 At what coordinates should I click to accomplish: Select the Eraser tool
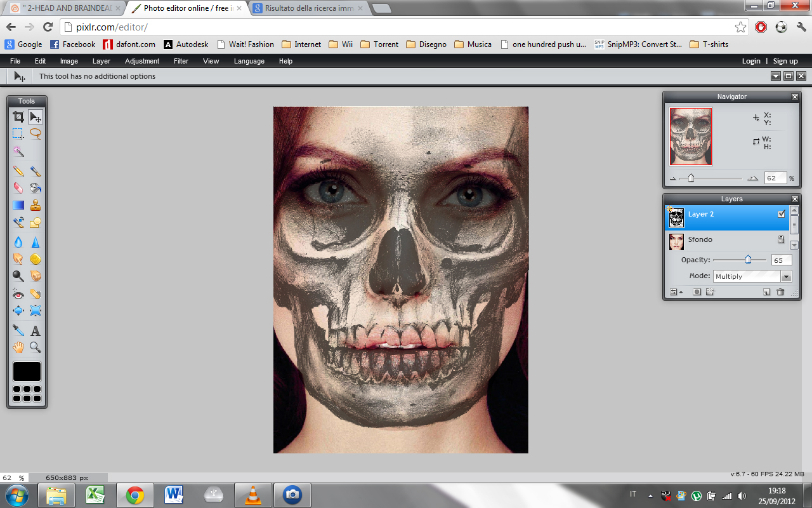tap(18, 188)
